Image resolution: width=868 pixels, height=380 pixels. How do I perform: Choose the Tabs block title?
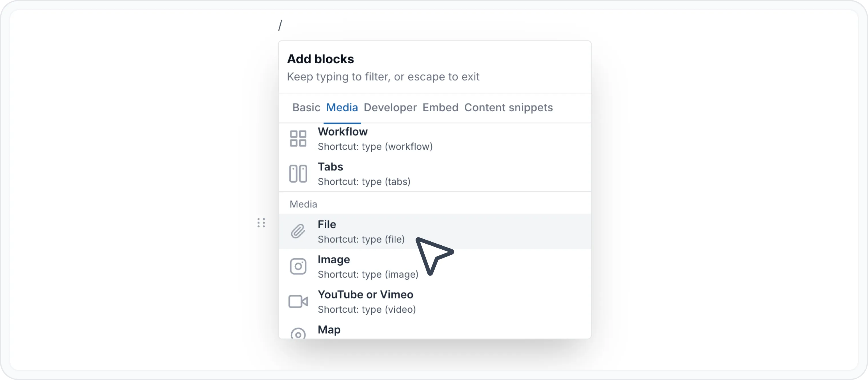coord(330,167)
